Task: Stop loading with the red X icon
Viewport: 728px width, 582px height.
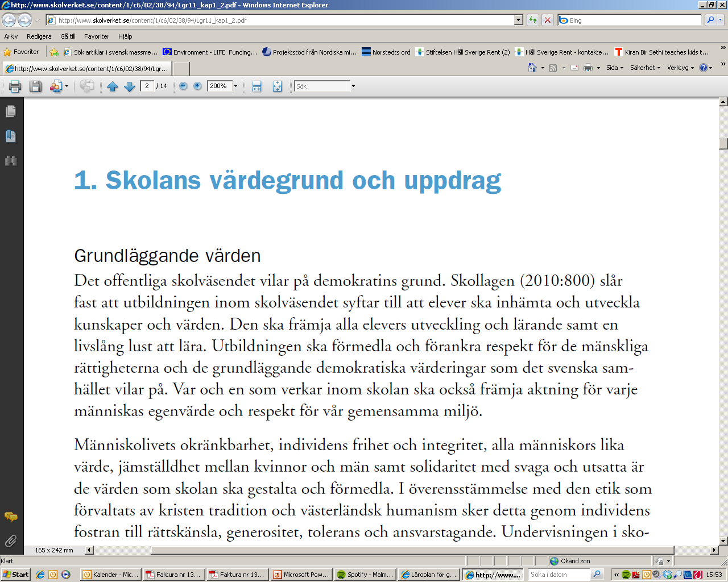Action: pos(547,20)
